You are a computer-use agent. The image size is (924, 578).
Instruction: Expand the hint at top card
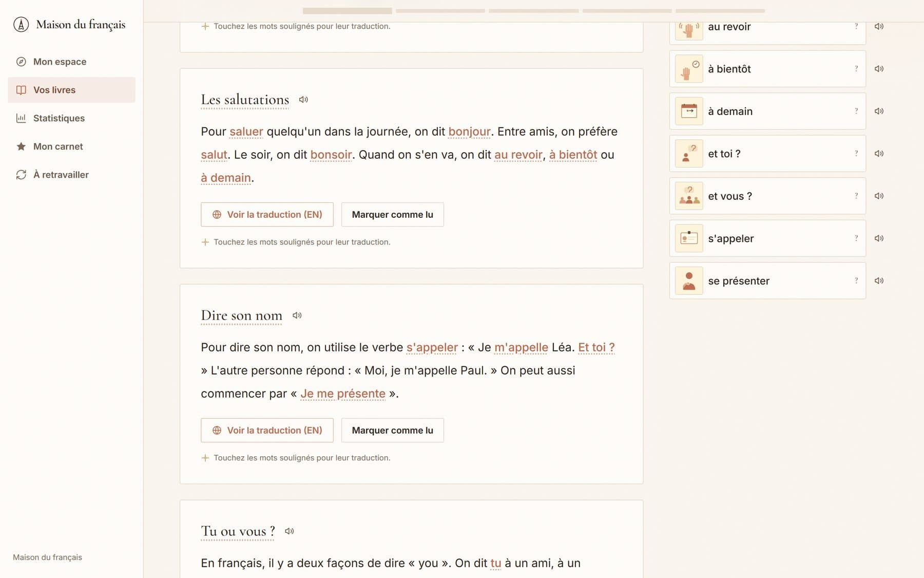click(296, 26)
